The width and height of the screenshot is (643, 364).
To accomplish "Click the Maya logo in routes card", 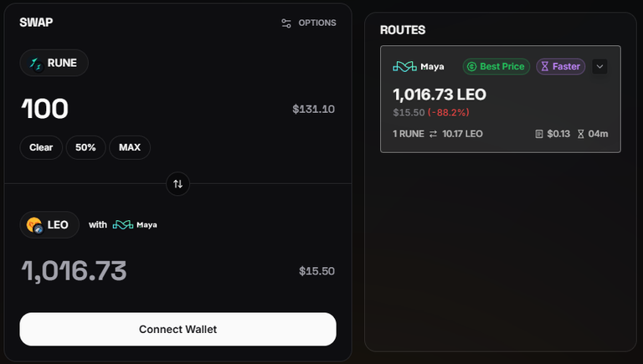I will click(419, 66).
